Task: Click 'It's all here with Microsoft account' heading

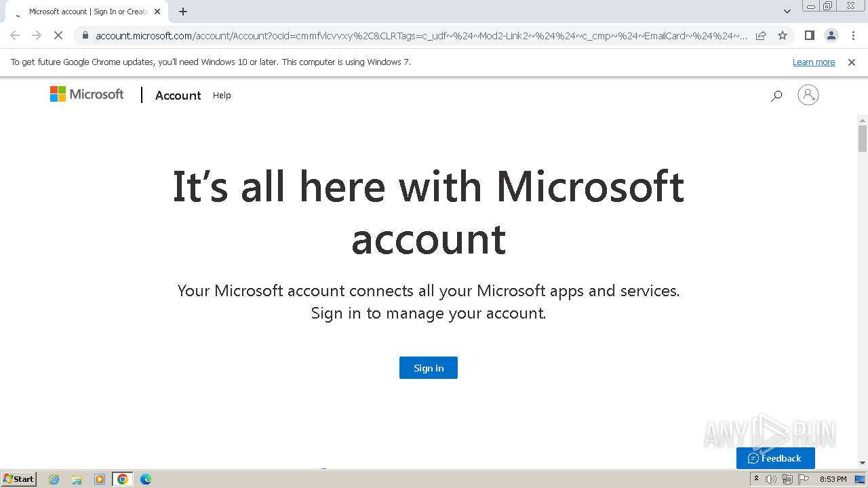Action: coord(429,212)
